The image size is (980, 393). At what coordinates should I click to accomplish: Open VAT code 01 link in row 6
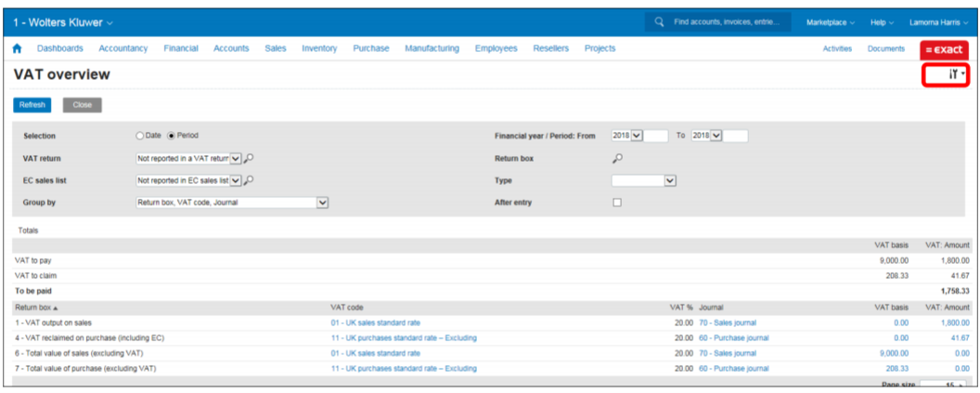click(375, 353)
